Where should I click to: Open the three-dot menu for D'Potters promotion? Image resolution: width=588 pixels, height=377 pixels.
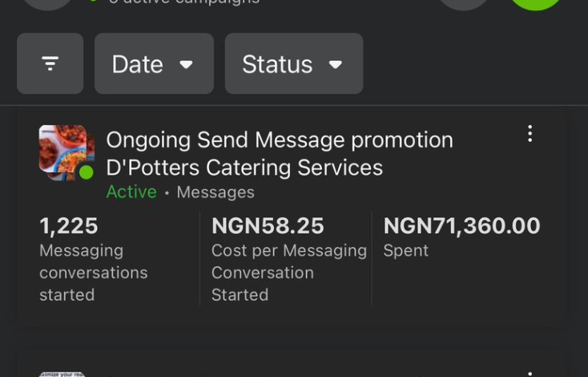530,134
